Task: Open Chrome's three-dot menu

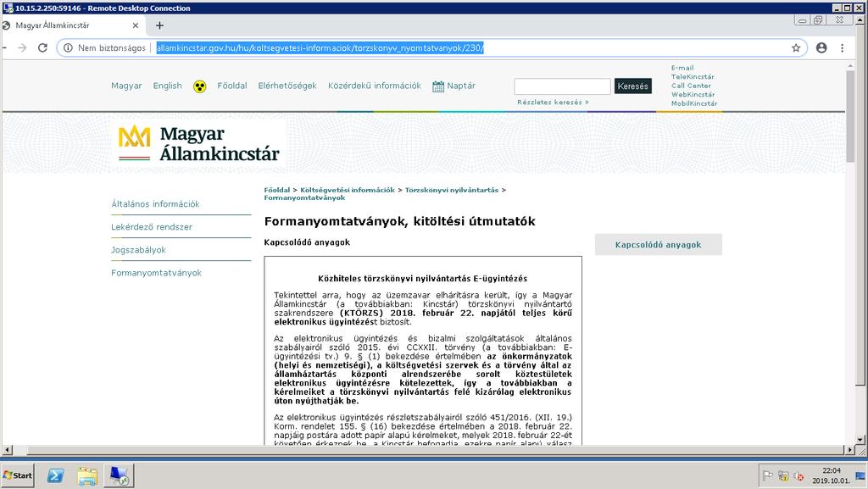Action: click(842, 48)
